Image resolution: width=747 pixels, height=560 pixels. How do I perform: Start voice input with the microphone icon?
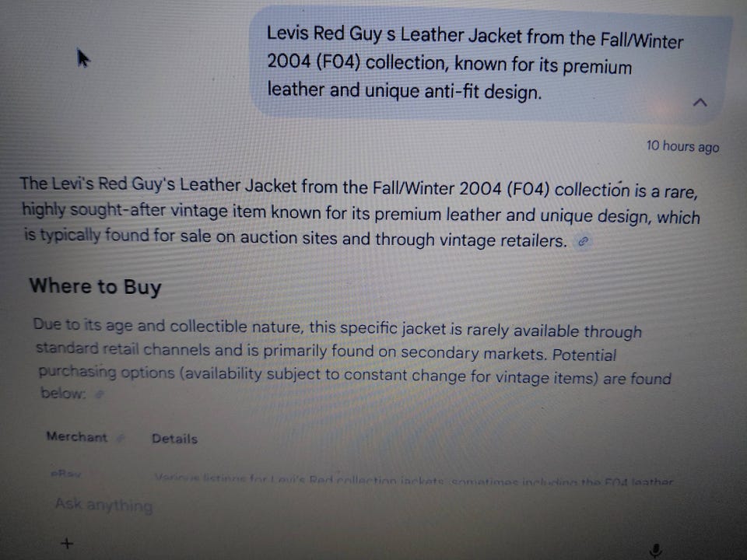[x=656, y=551]
